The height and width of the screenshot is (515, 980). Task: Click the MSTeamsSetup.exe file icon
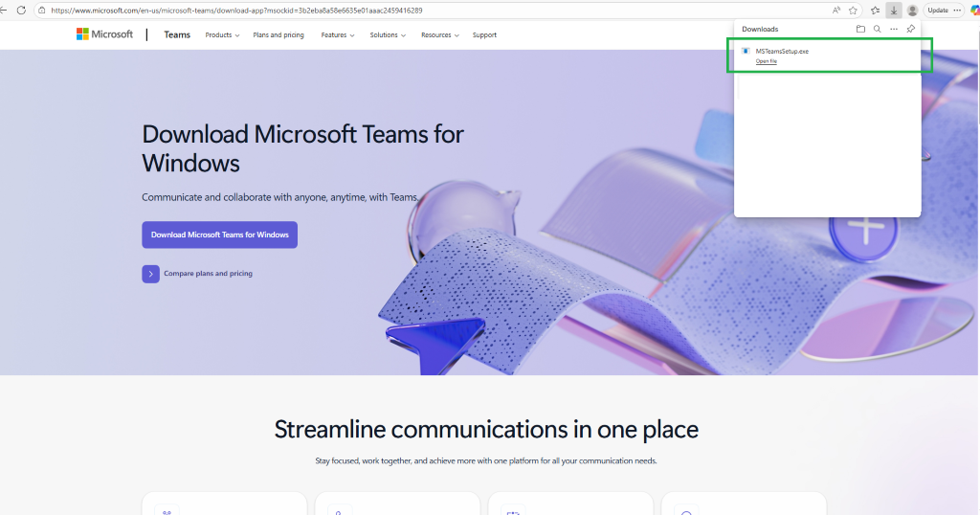coord(745,52)
